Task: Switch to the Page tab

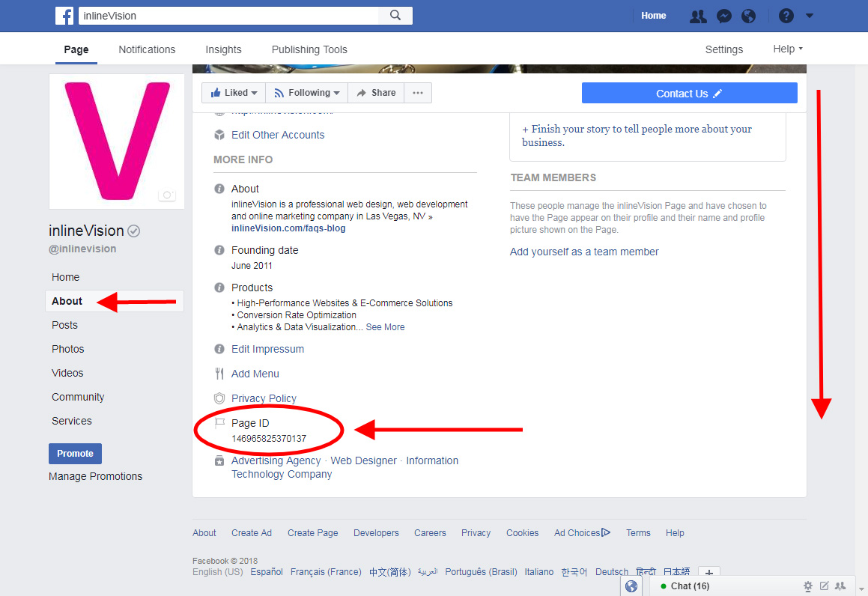Action: [76, 49]
